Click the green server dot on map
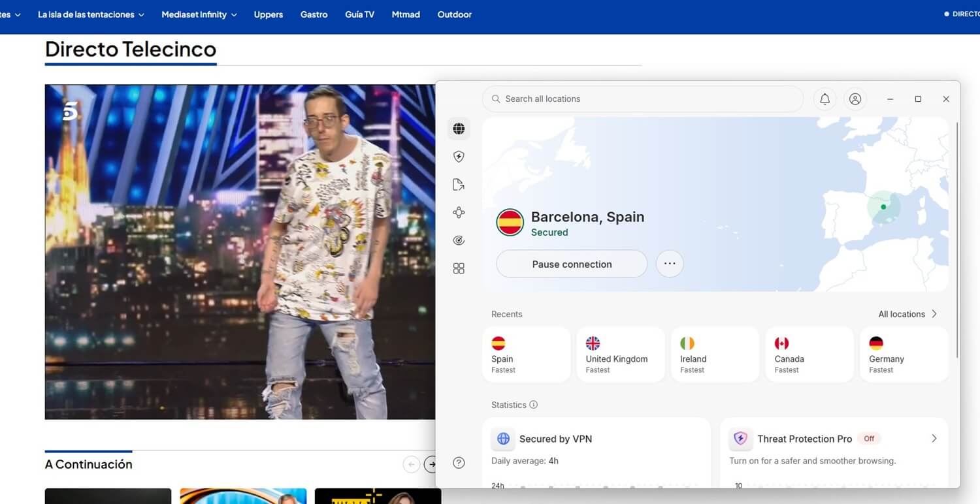 [883, 207]
